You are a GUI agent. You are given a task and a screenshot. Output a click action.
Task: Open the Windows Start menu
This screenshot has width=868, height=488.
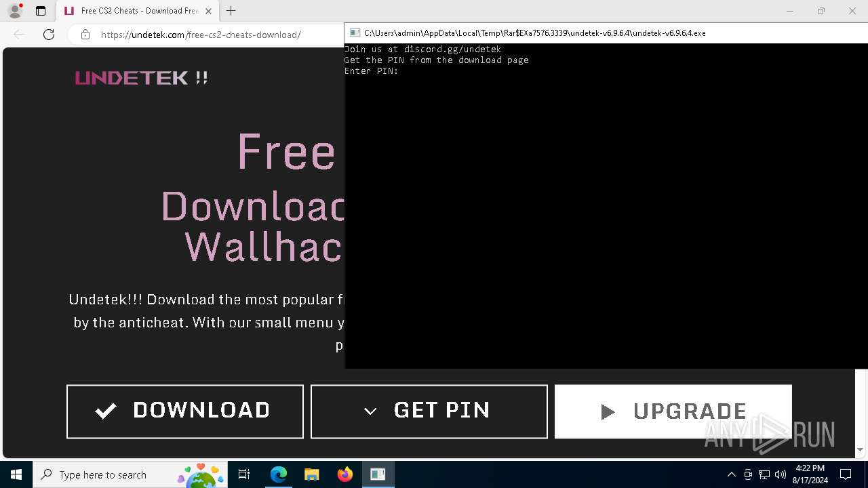16,474
